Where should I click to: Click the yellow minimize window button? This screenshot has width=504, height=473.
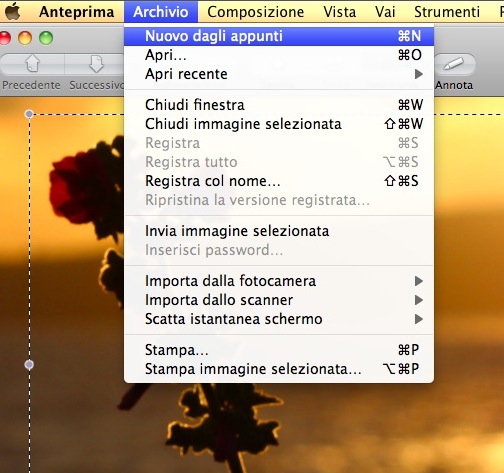pyautogui.click(x=25, y=38)
